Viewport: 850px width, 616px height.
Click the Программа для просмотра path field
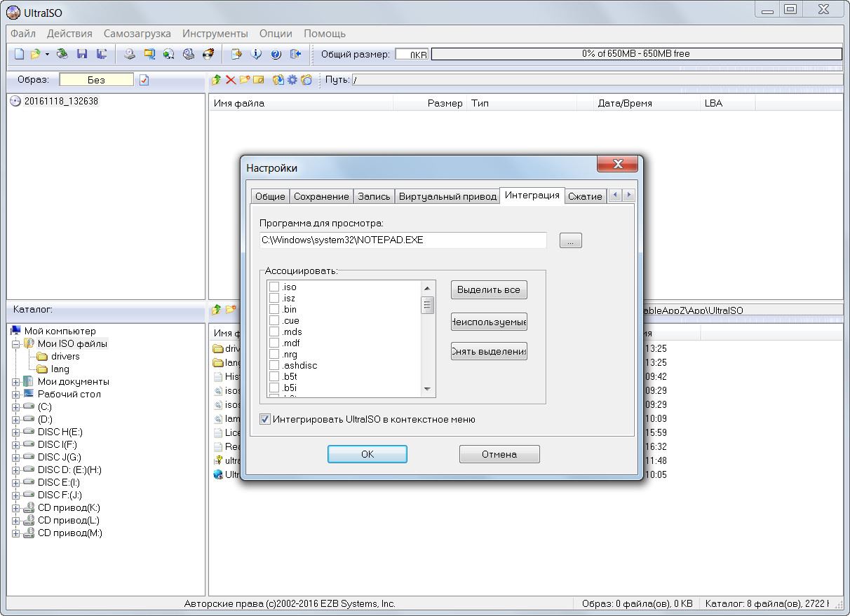tap(403, 240)
